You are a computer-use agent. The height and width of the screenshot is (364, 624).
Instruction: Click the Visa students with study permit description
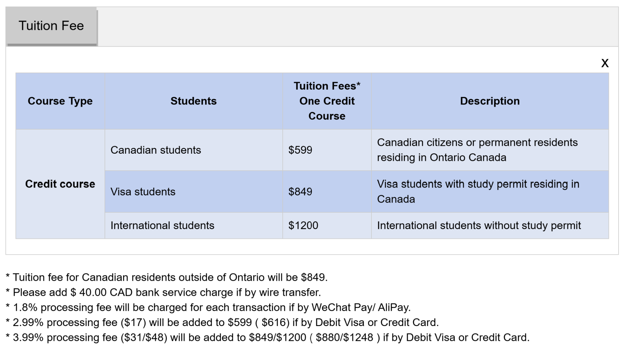tap(478, 192)
